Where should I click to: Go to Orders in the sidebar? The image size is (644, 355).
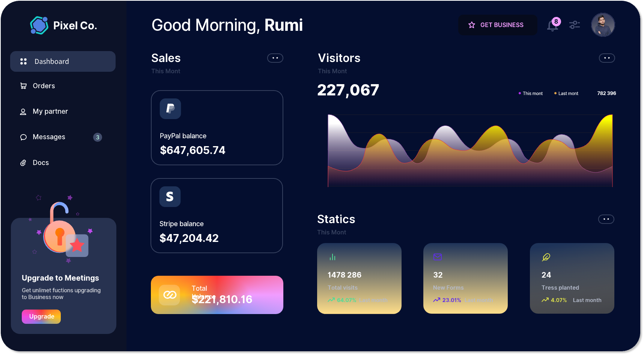(44, 86)
